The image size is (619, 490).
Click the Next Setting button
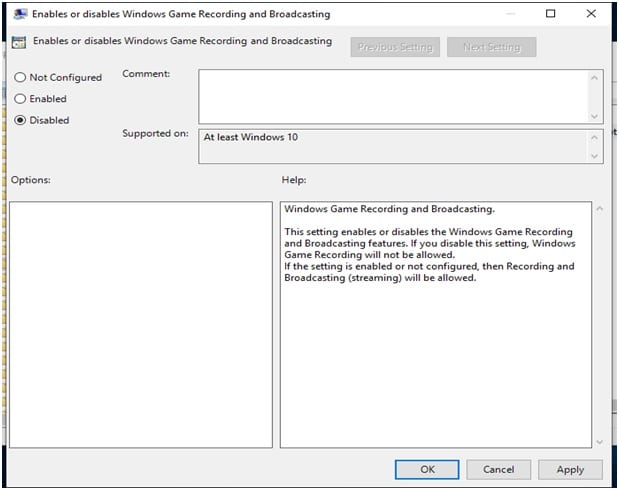491,47
